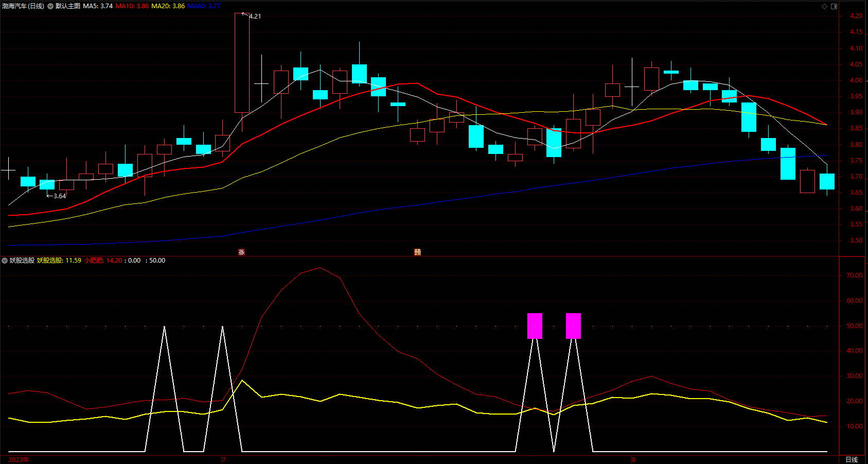Click the 50.00 indicator axis label

[855, 326]
